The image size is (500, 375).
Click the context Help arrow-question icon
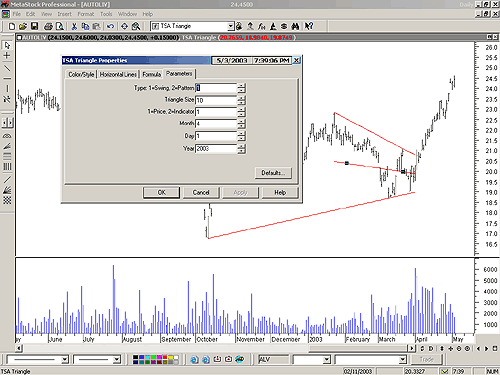(x=309, y=26)
